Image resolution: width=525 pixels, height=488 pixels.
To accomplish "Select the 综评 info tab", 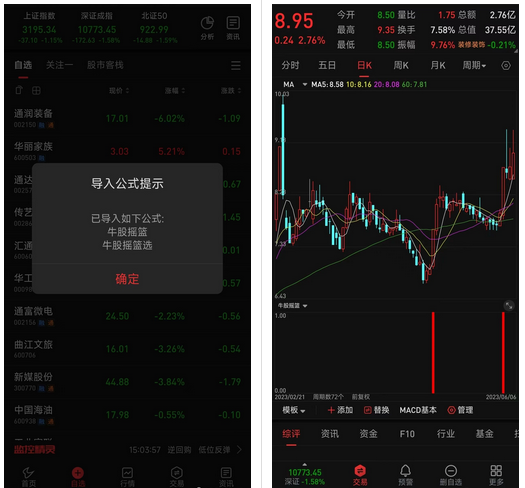I will click(x=291, y=434).
